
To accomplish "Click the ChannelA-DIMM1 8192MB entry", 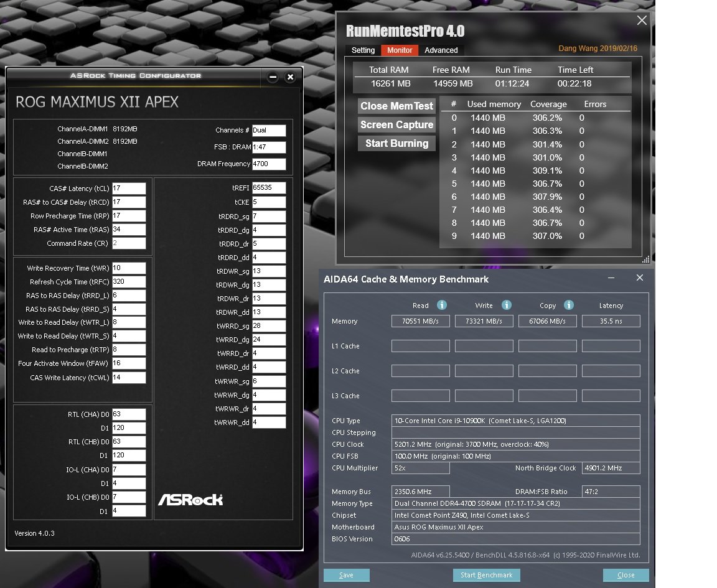I will coord(97,129).
